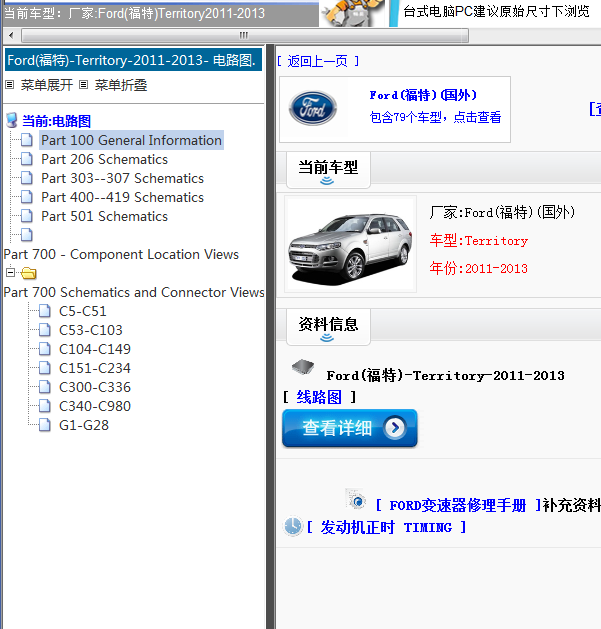The image size is (601, 629).
Task: Click the page icon beside C53-C103
Action: (x=45, y=330)
